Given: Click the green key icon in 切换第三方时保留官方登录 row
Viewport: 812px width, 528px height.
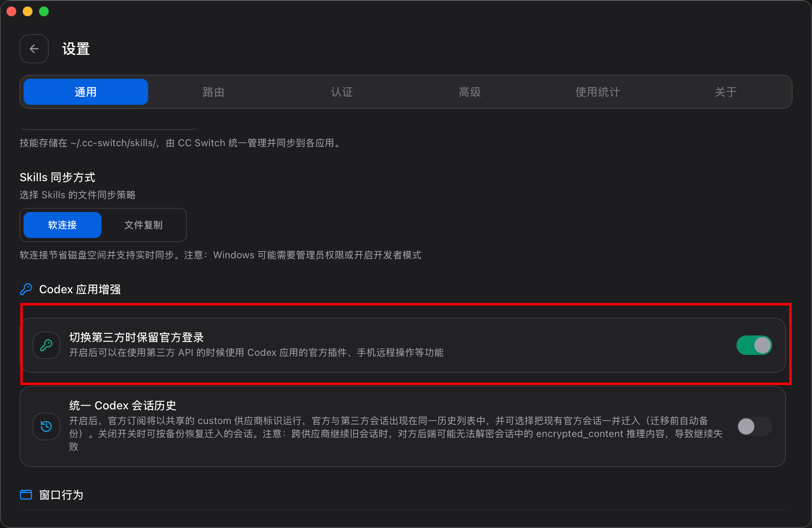Looking at the screenshot, I should point(46,345).
